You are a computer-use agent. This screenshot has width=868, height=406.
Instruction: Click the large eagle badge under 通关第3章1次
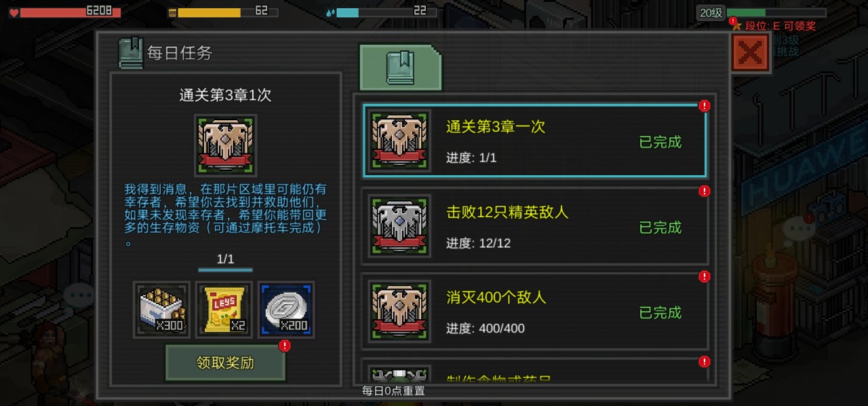[x=225, y=145]
